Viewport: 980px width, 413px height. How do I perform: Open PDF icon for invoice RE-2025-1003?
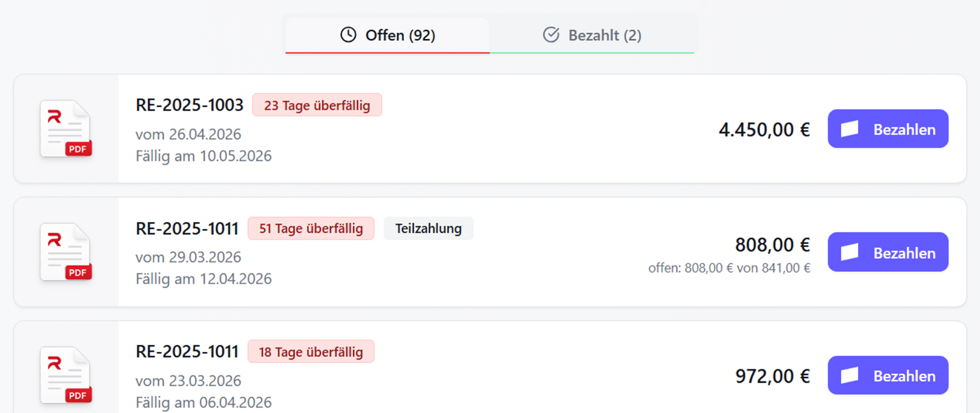click(x=66, y=128)
